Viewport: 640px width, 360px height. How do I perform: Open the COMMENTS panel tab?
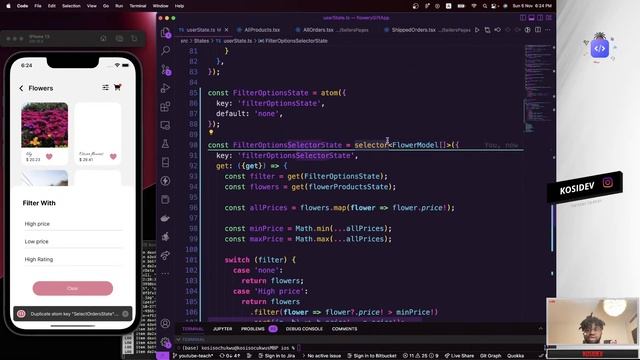click(x=344, y=329)
